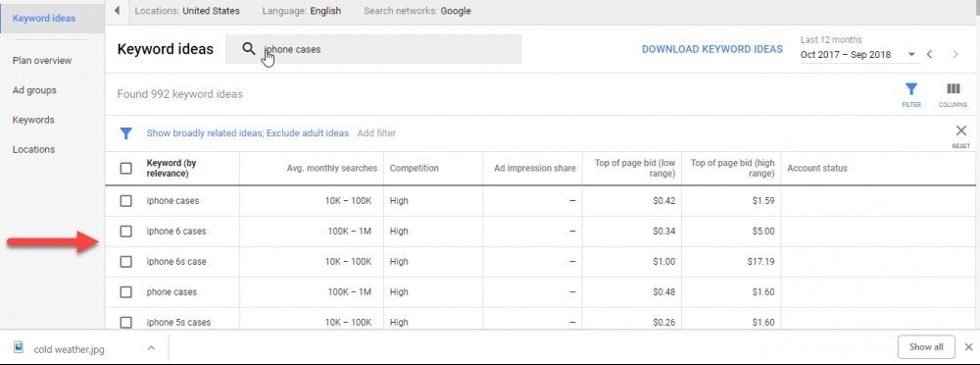Screen dimensions: 980x365
Task: Go to previous date range arrow
Action: 929,55
